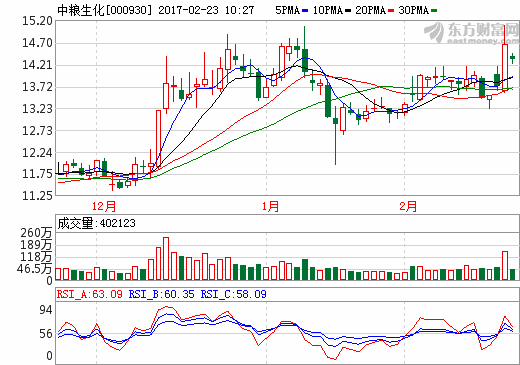Click the 15.20 price axis label
Viewport: 520px width, 365px height.
click(37, 21)
